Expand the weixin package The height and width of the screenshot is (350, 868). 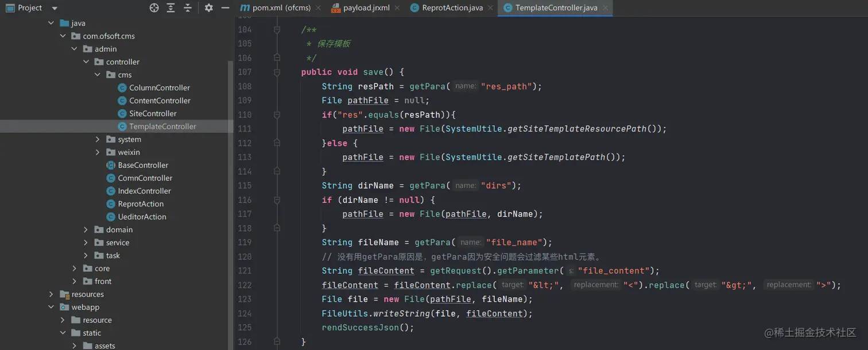[x=98, y=152]
